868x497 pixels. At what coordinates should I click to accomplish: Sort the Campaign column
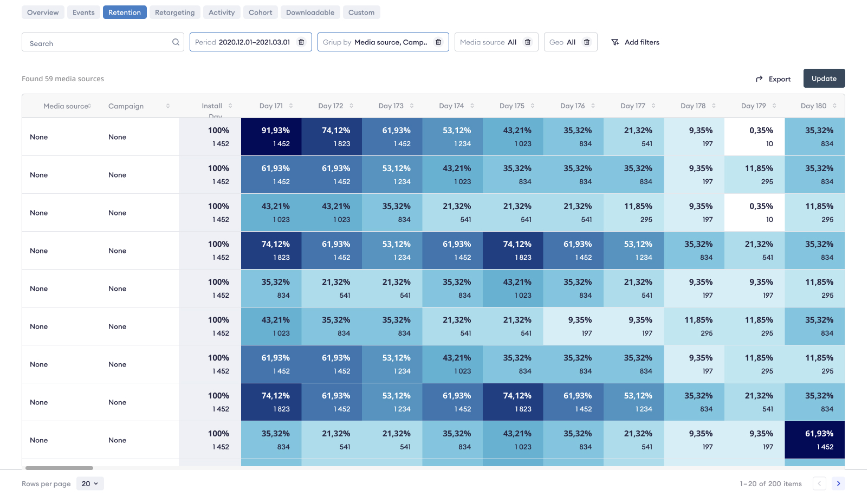[168, 106]
